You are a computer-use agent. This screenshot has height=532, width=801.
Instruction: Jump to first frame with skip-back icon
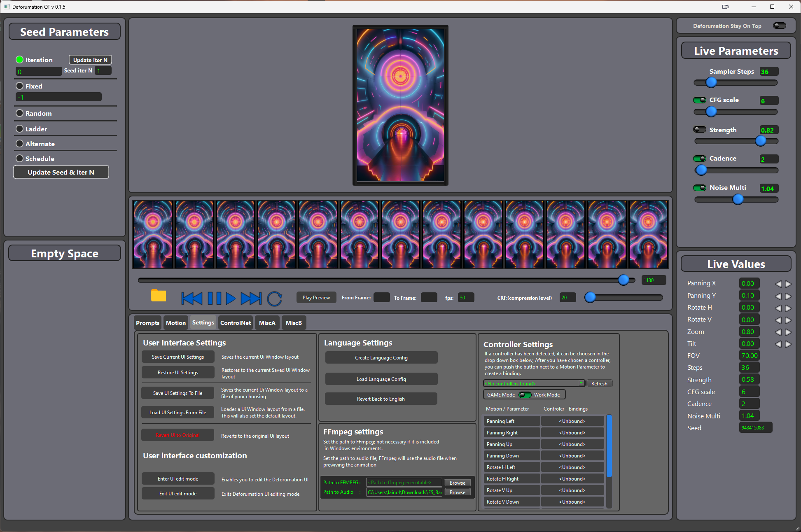[191, 298]
